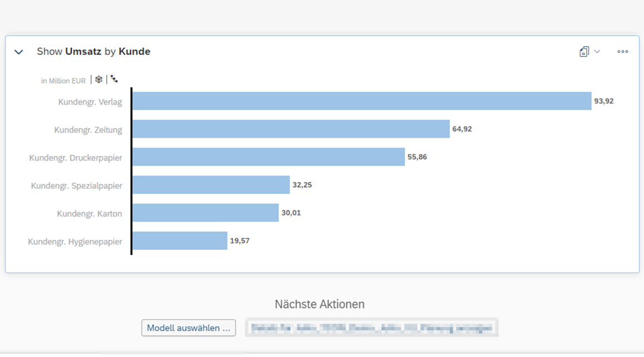Screen dimensions: 644x357
Task: Click the Kundengr. Verlag axis label
Action: point(90,102)
